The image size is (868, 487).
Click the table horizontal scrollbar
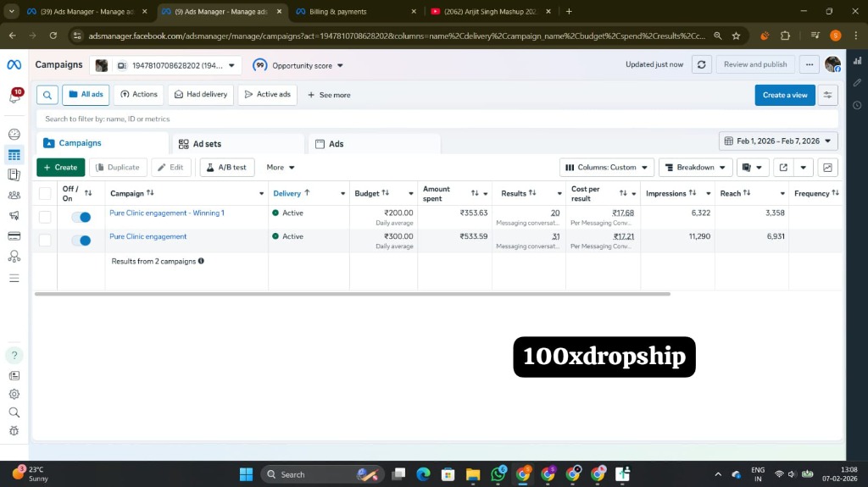coord(352,294)
